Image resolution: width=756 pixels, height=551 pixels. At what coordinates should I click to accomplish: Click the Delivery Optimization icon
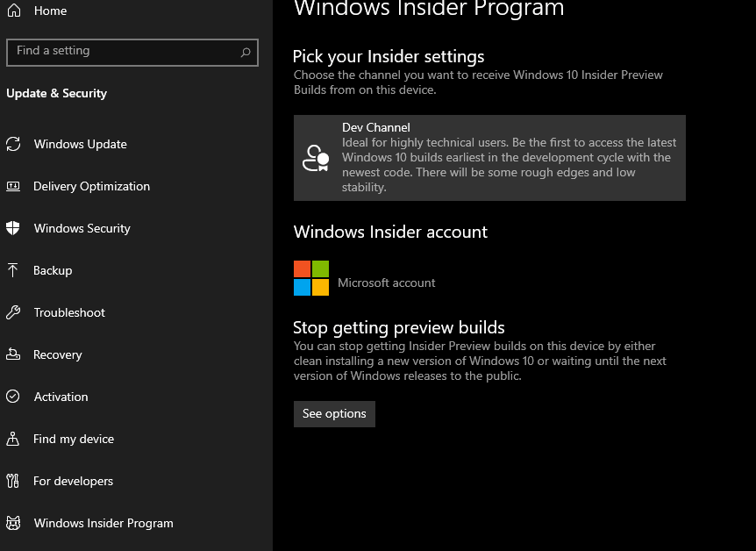coord(13,186)
